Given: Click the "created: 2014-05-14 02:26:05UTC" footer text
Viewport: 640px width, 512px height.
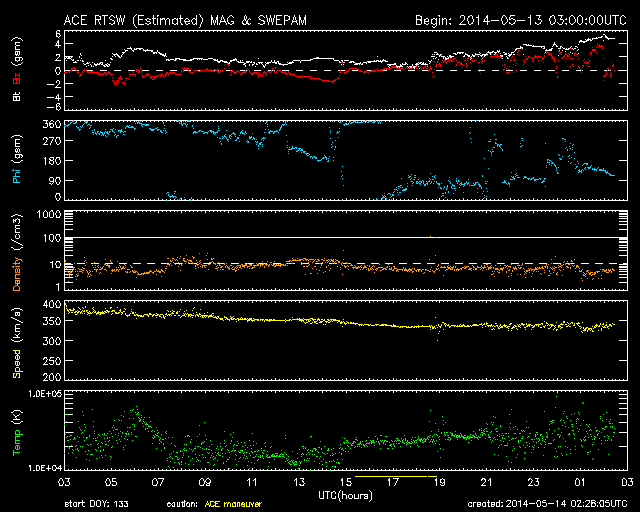Looking at the screenshot, I should (547, 504).
